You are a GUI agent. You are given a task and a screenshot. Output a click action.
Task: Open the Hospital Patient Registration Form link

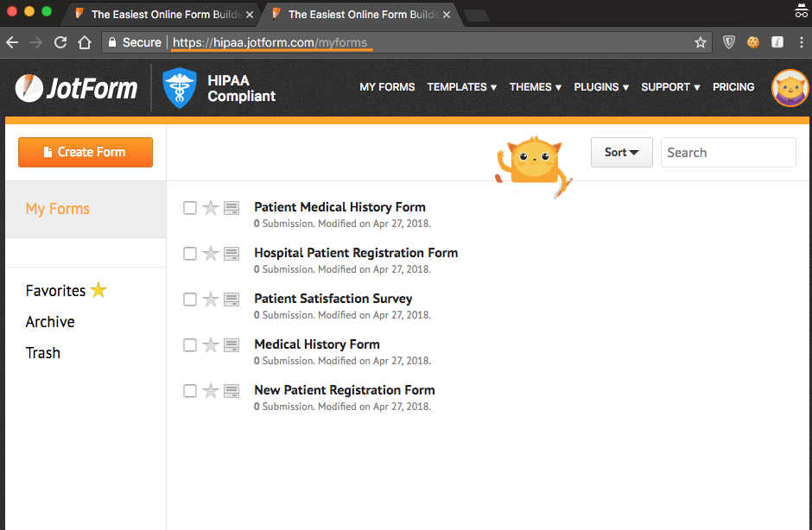[x=356, y=253]
